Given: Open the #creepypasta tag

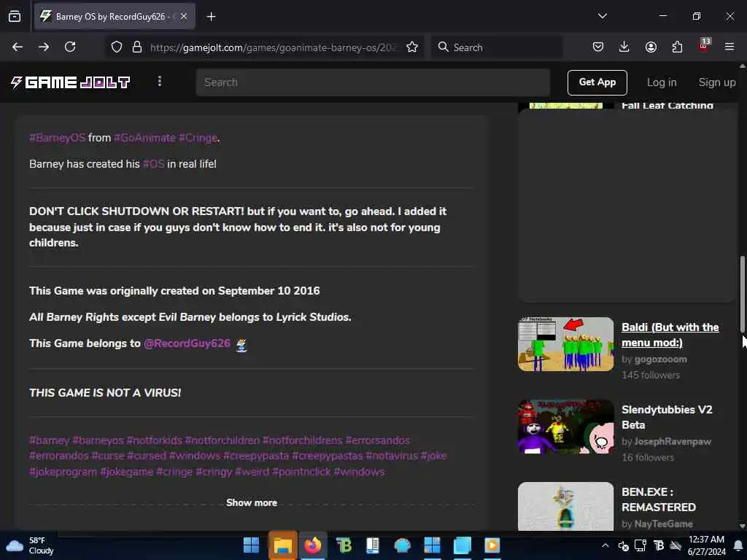Looking at the screenshot, I should pyautogui.click(x=256, y=456).
